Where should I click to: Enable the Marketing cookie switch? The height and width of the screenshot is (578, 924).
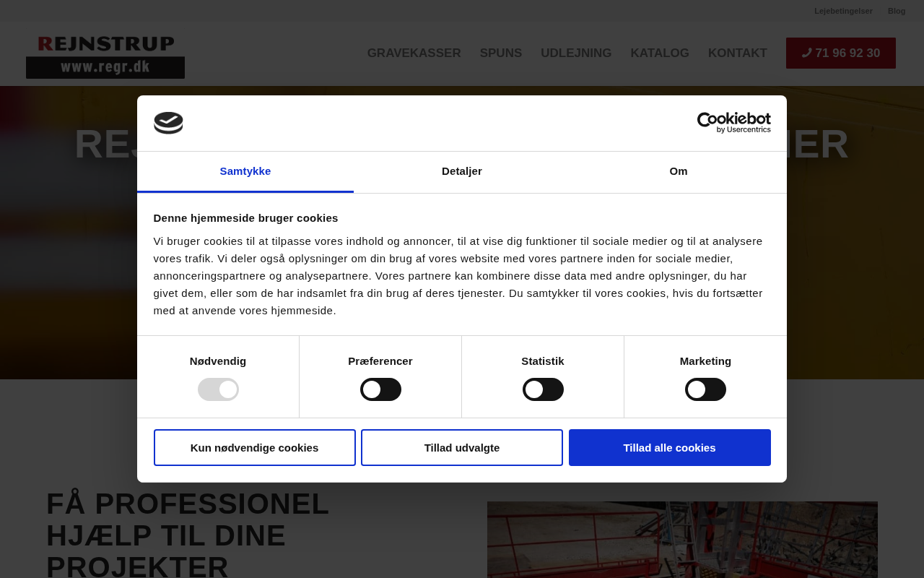705,389
